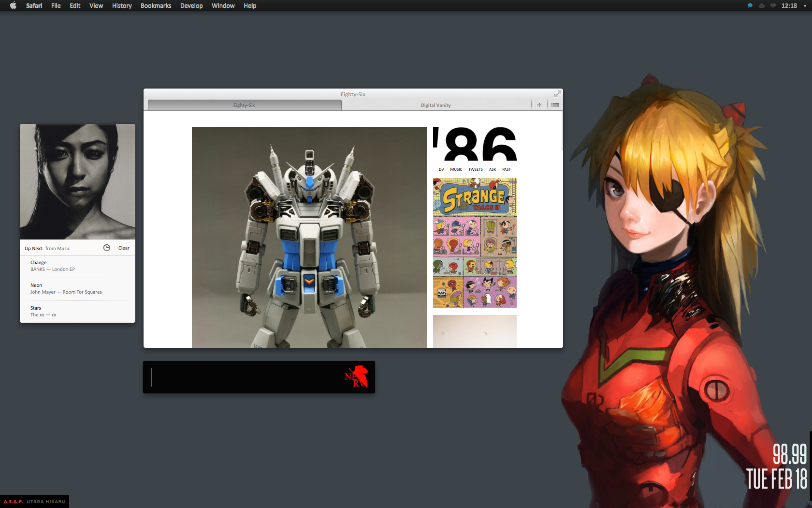This screenshot has height=508, width=812.
Task: Open the View menu
Action: tap(96, 5)
